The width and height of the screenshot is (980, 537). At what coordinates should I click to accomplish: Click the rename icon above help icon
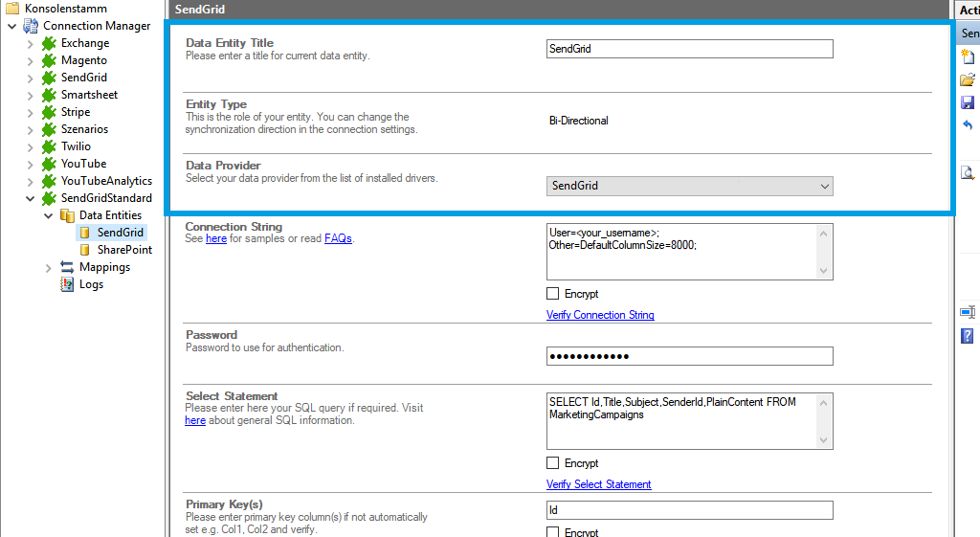click(968, 312)
